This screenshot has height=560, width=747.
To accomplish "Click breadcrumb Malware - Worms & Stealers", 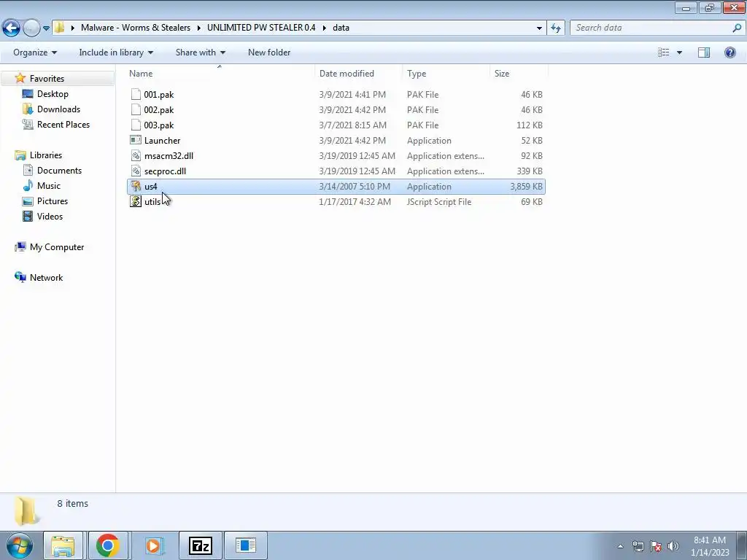I will [x=135, y=28].
